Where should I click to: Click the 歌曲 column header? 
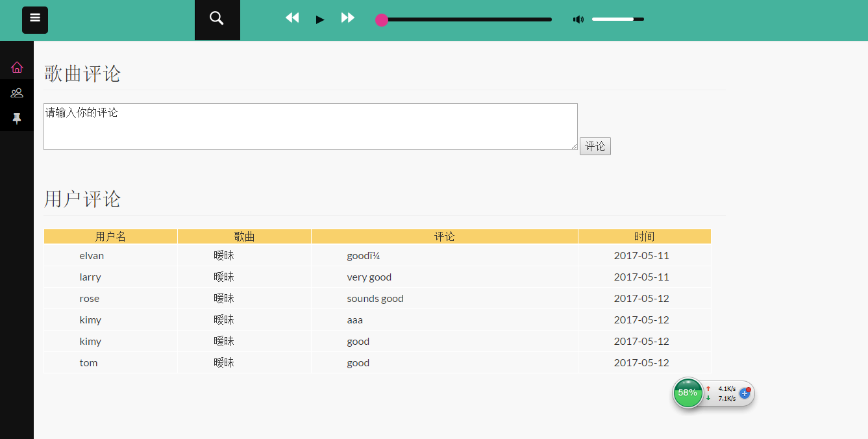click(x=245, y=236)
